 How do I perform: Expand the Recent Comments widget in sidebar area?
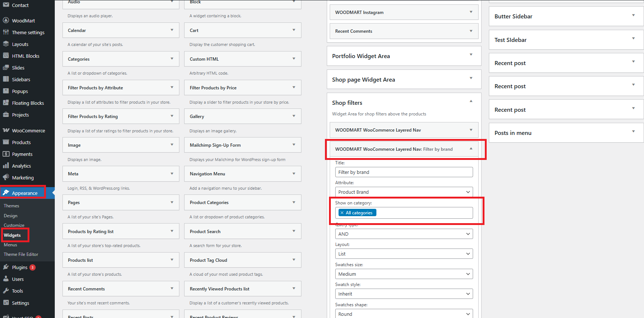(x=471, y=31)
